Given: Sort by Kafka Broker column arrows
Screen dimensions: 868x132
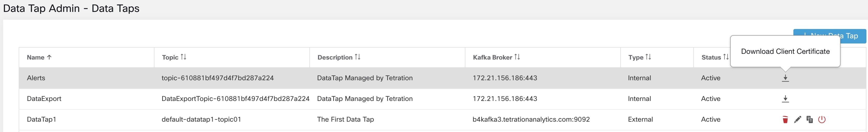Looking at the screenshot, I should 517,57.
